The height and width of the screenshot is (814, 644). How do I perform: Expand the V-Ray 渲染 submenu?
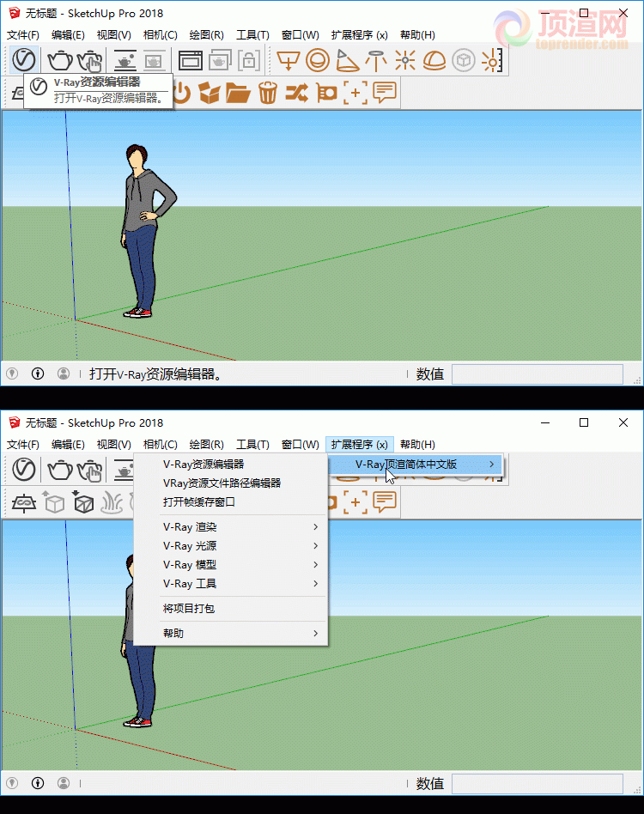coord(231,527)
